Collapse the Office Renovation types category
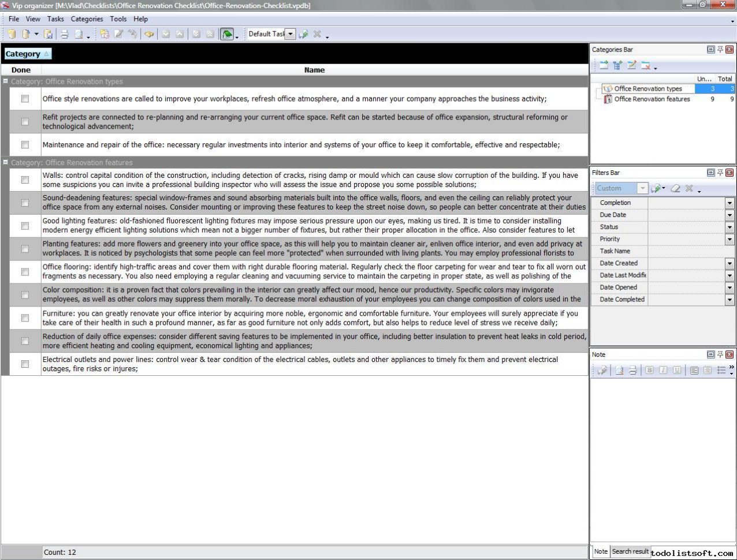This screenshot has width=737, height=560. point(6,81)
